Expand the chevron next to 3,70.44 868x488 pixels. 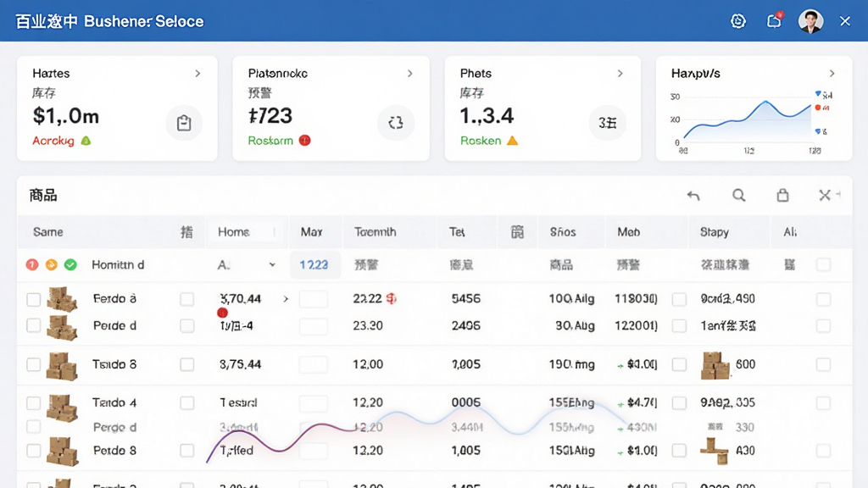pyautogui.click(x=286, y=299)
